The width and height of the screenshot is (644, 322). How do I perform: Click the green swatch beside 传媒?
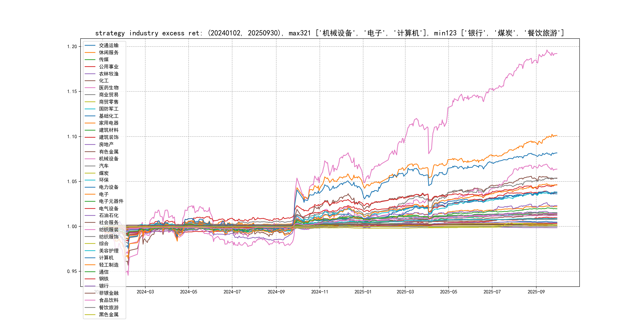[x=90, y=59]
